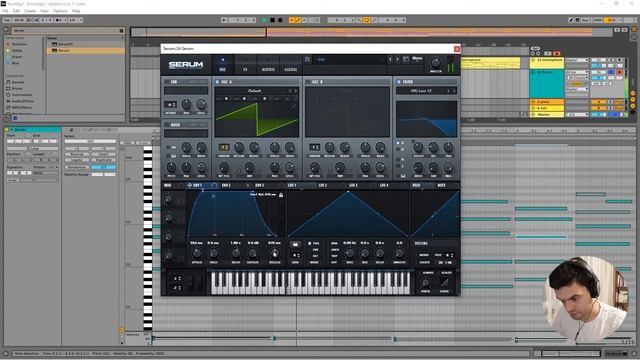Open the OSC tab in Serum

tap(222, 65)
